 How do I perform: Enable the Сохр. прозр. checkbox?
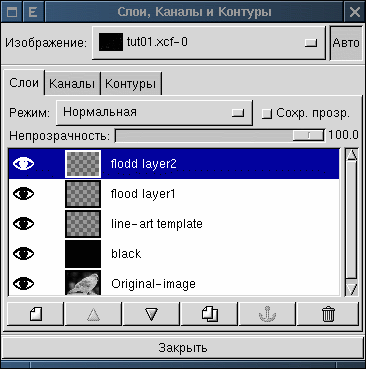pyautogui.click(x=267, y=114)
